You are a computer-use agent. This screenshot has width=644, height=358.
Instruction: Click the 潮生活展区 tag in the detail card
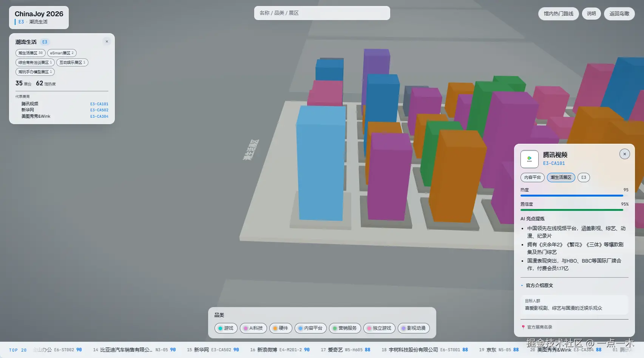coord(561,178)
